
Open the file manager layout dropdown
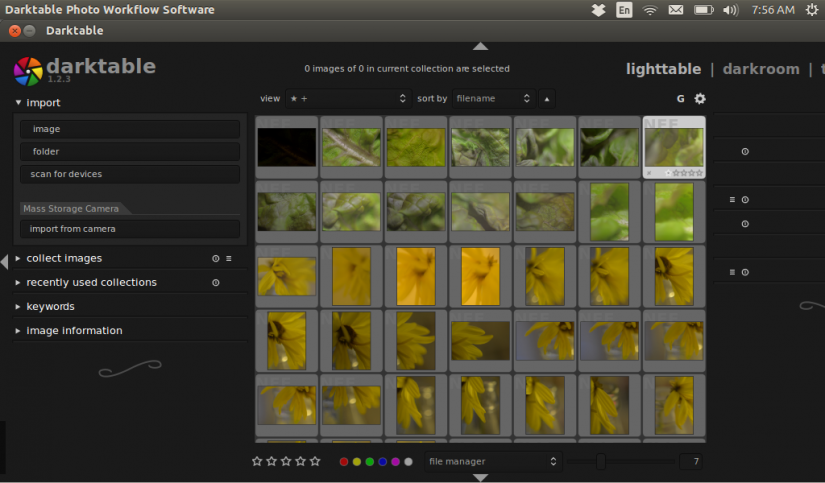point(491,461)
